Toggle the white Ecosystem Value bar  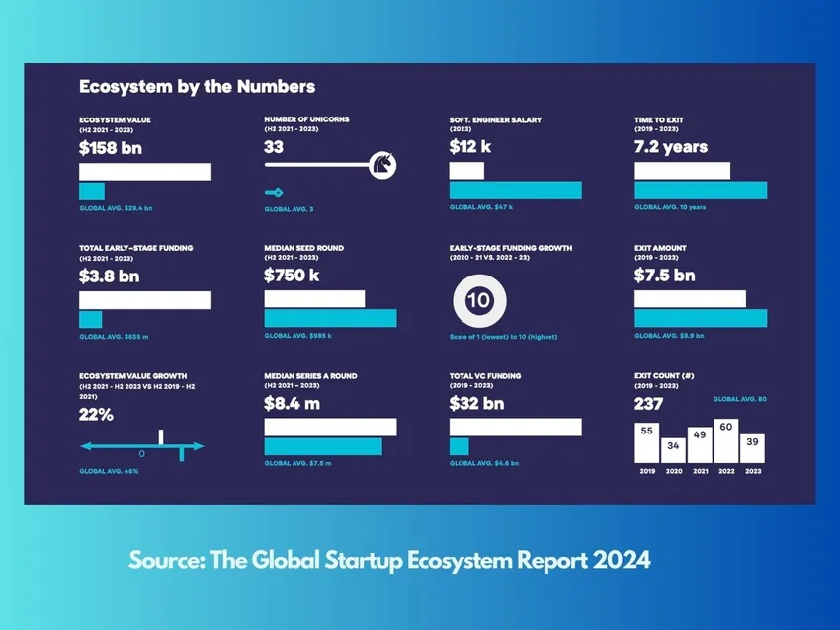pos(144,171)
